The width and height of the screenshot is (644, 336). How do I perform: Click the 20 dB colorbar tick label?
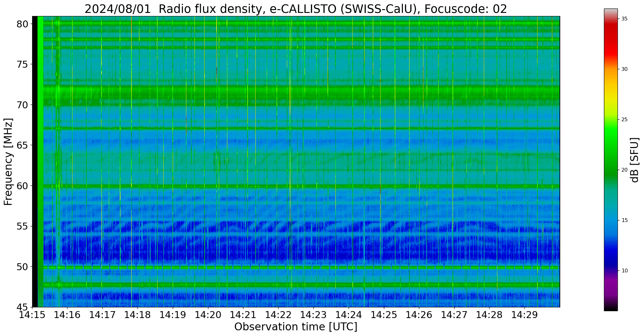(624, 170)
